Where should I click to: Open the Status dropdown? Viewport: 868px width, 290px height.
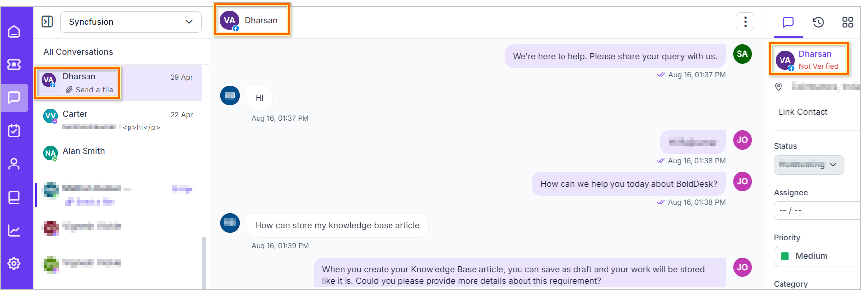[809, 165]
